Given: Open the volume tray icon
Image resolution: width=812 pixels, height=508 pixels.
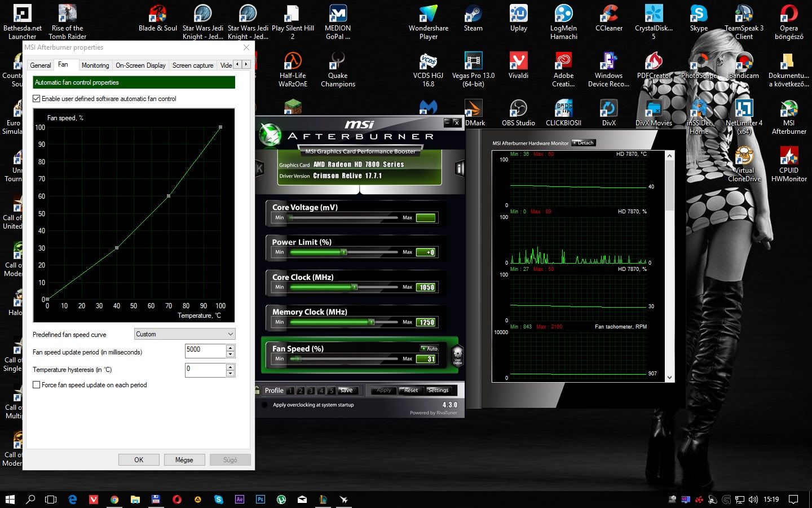Looking at the screenshot, I should tap(753, 500).
